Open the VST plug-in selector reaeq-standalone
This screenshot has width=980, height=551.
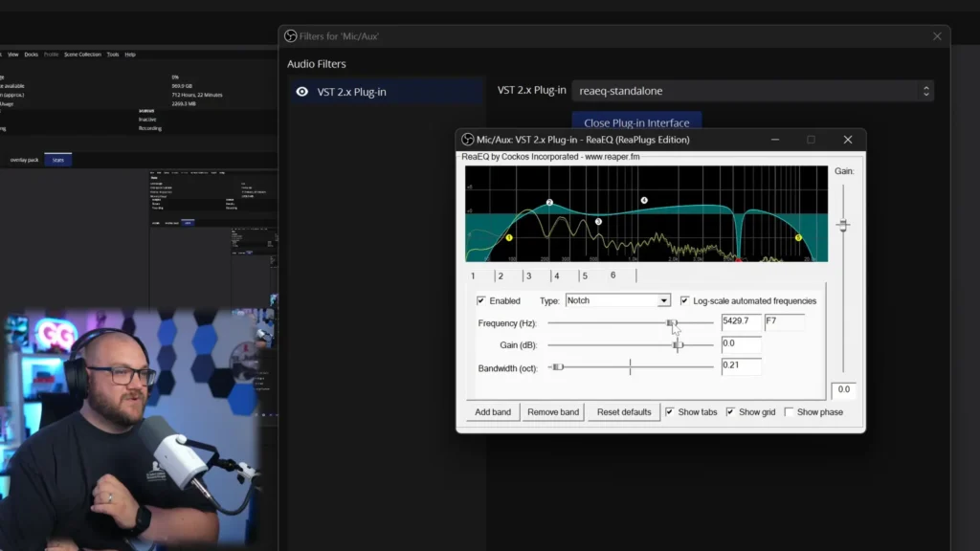(x=753, y=91)
